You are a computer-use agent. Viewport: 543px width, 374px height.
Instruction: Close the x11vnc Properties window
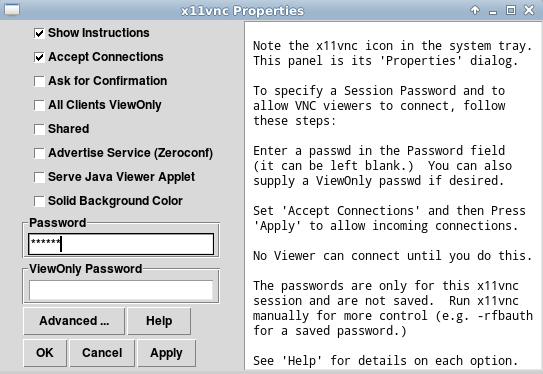[529, 10]
